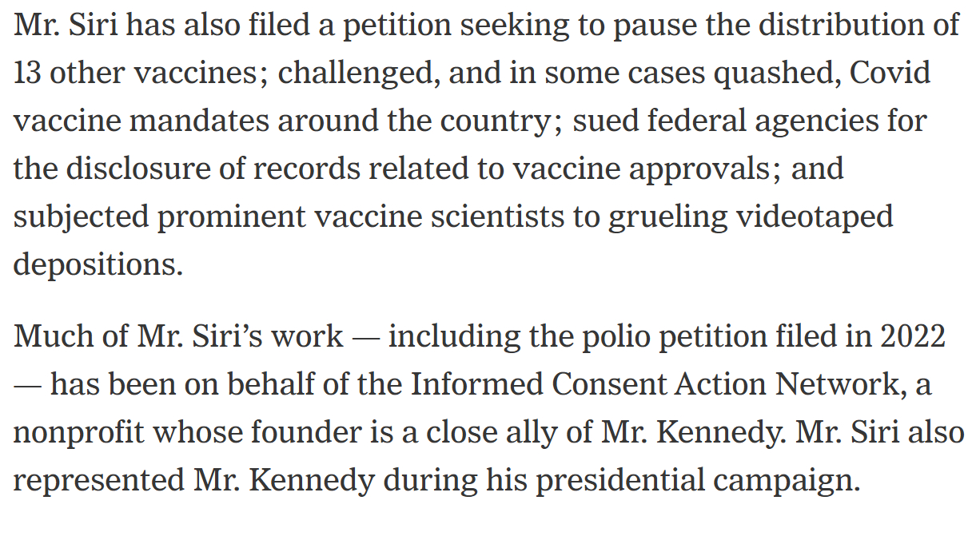980x548 pixels.
Task: Click the year "2022" in the text
Action: (x=913, y=337)
